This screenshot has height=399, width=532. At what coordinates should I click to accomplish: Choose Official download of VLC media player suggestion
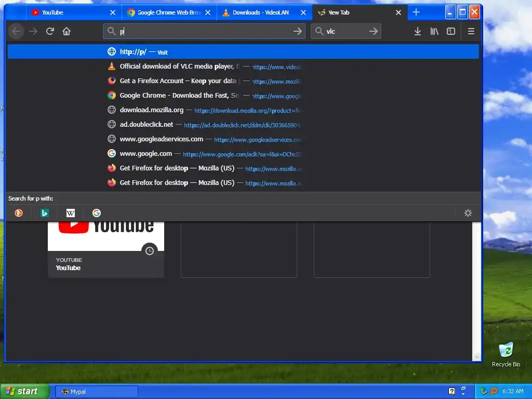[243, 66]
